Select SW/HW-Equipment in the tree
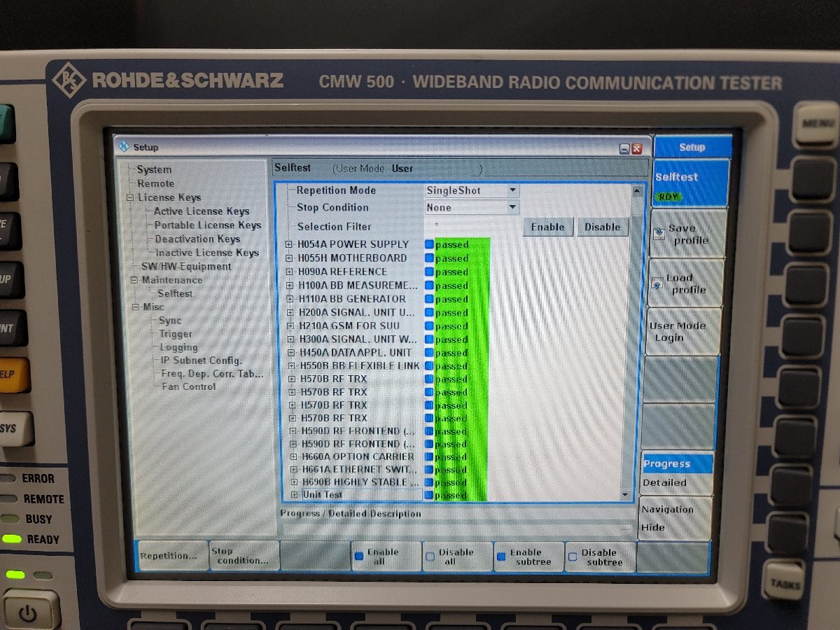 coord(186,267)
